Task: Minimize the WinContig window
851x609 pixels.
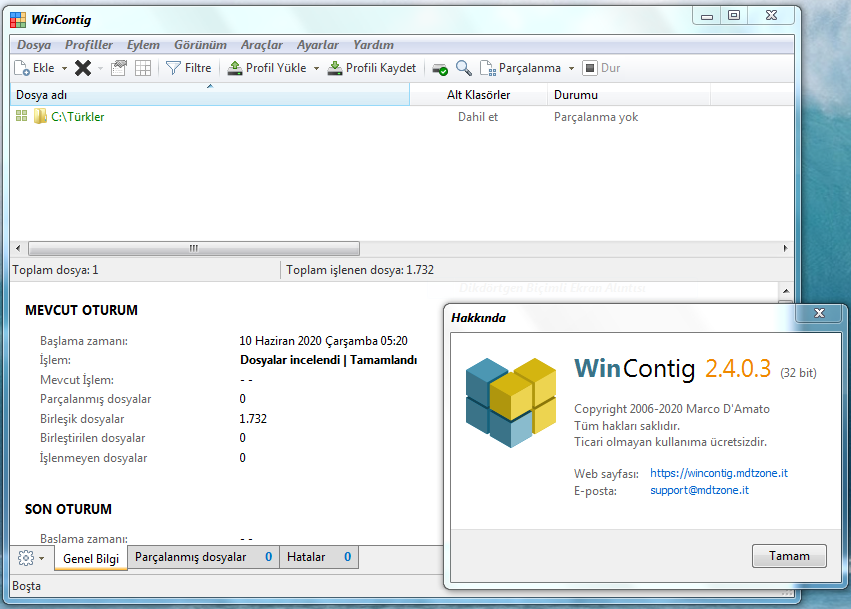Action: click(707, 16)
